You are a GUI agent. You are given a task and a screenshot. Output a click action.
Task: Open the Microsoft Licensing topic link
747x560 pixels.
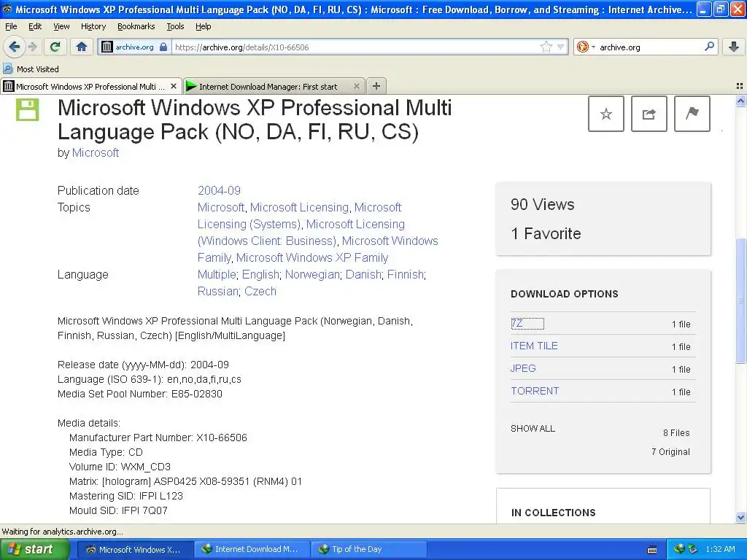point(299,208)
